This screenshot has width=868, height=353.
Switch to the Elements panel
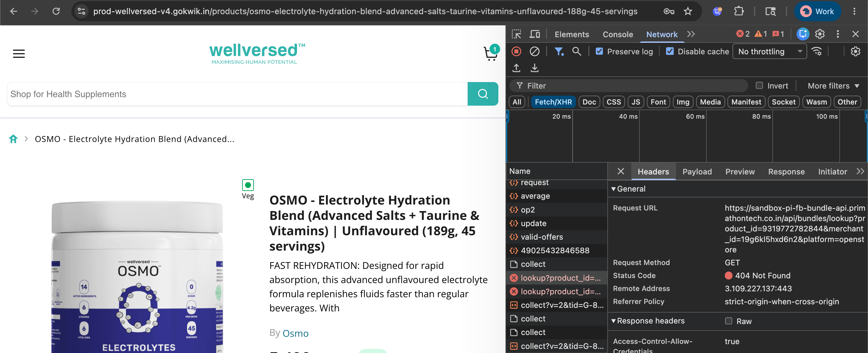(572, 34)
